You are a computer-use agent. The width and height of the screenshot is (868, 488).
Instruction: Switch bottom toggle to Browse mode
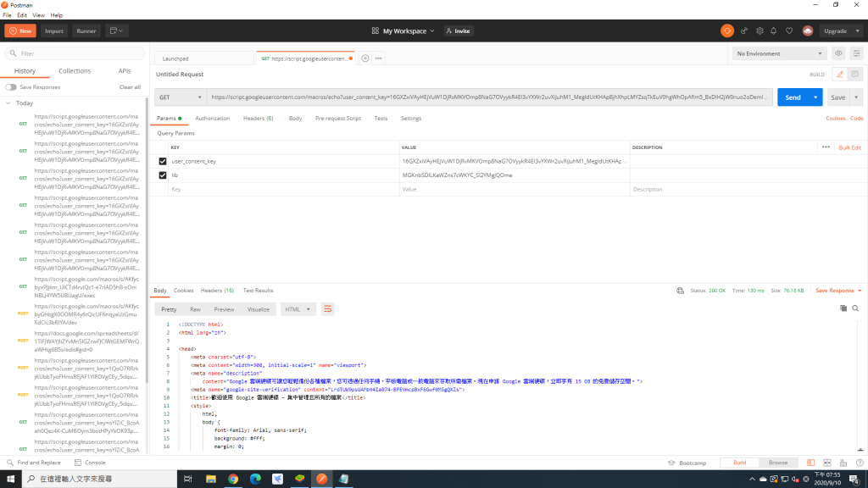point(778,463)
